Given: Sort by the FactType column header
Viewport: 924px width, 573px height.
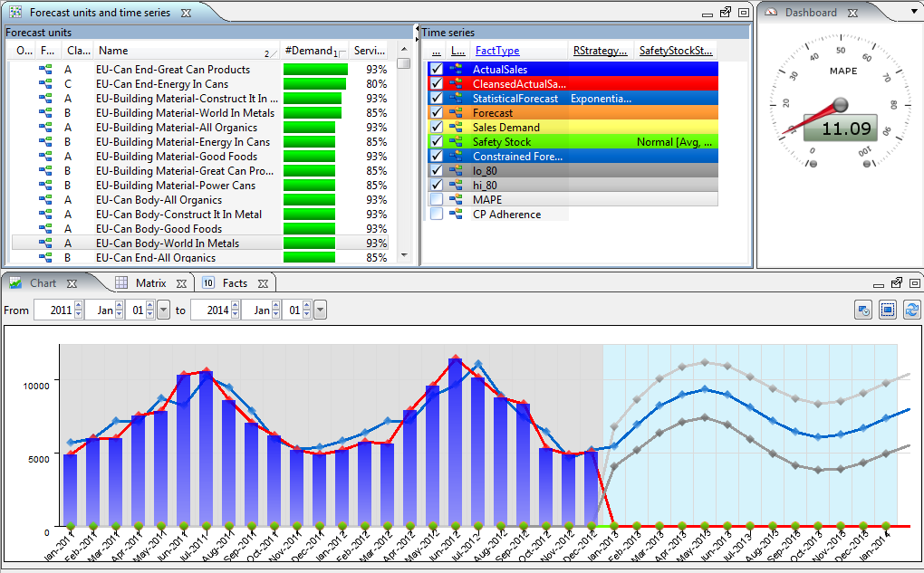Looking at the screenshot, I should (497, 51).
